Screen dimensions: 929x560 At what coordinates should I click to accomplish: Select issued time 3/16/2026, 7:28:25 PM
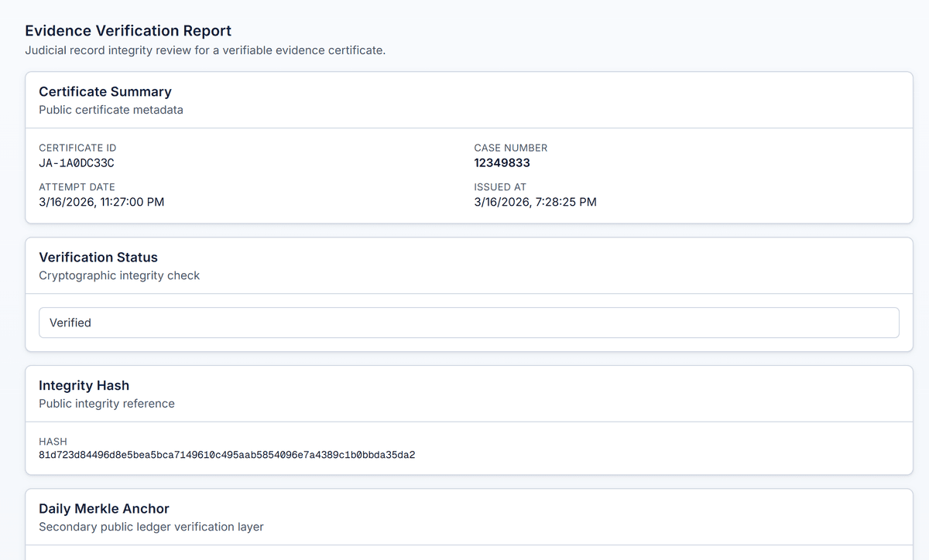[x=536, y=202]
